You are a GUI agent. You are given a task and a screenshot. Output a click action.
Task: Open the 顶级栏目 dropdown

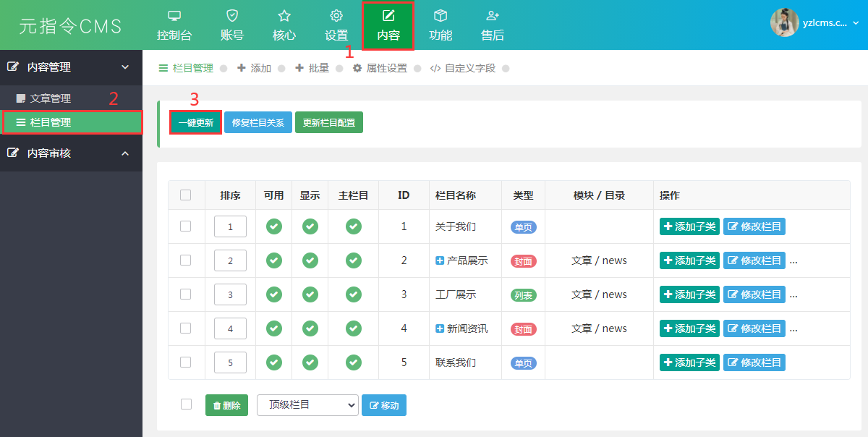(307, 405)
